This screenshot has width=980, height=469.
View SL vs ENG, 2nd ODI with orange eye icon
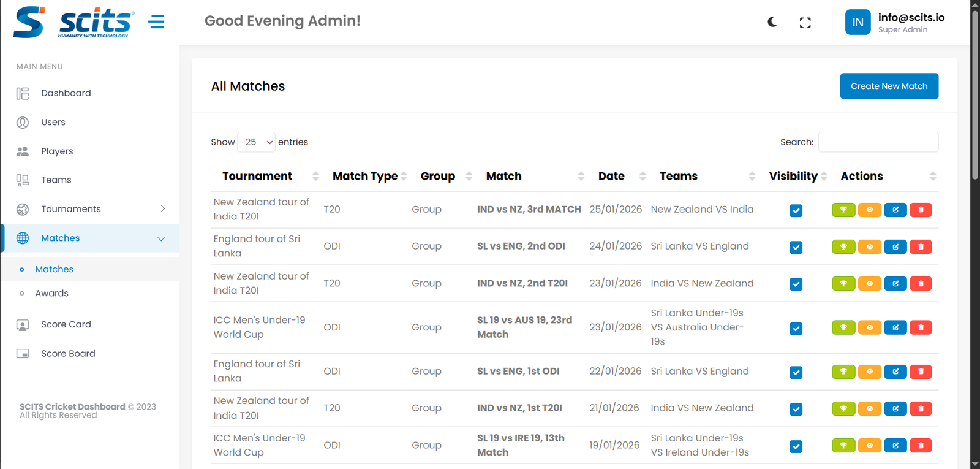pyautogui.click(x=869, y=246)
